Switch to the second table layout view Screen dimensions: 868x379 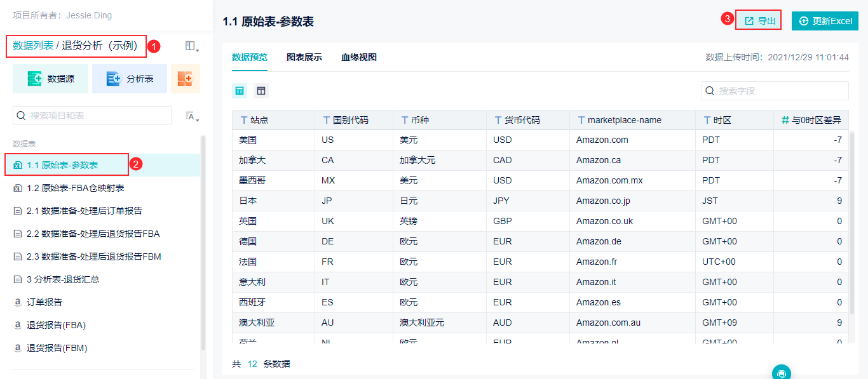pyautogui.click(x=261, y=91)
